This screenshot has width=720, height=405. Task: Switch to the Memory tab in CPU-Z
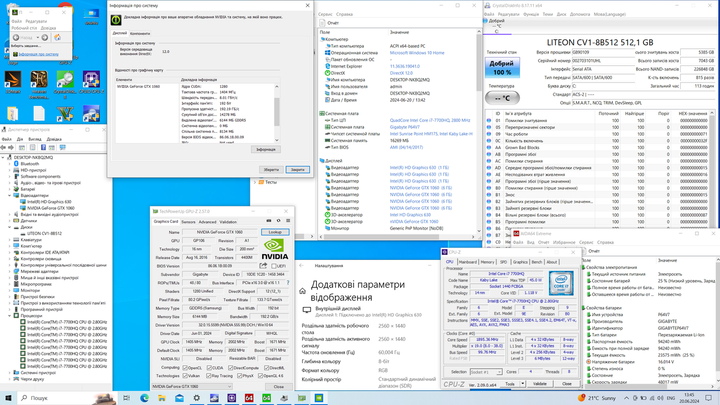pyautogui.click(x=488, y=262)
